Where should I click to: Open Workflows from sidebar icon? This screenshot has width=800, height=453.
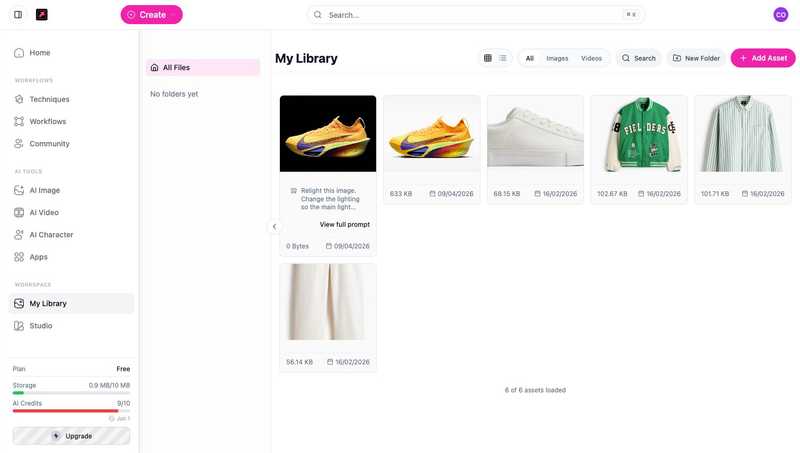tap(19, 121)
